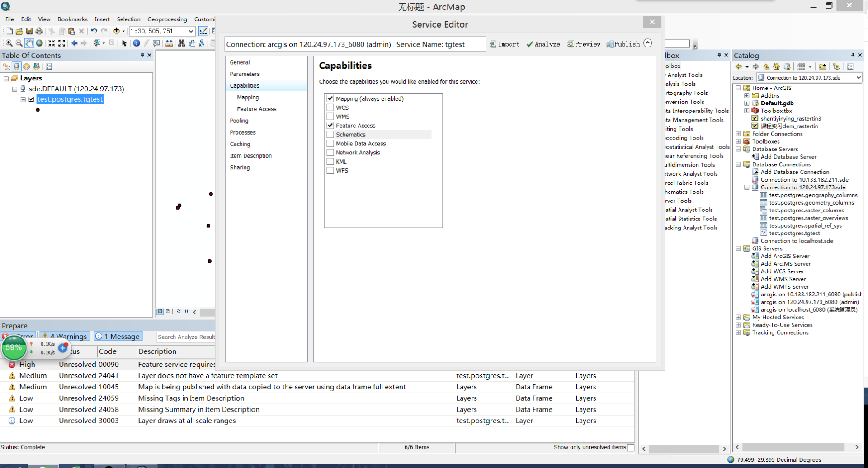
Task: Switch TOC to List By Drawing Order
Action: pyautogui.click(x=7, y=66)
